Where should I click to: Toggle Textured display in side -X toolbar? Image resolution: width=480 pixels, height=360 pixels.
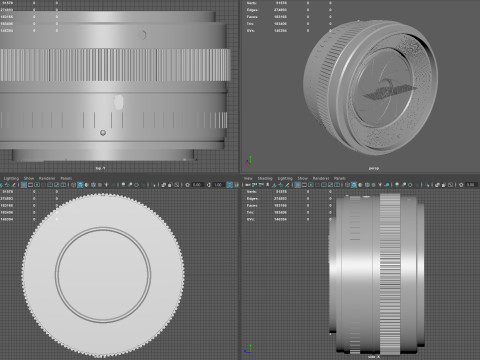tap(373, 184)
